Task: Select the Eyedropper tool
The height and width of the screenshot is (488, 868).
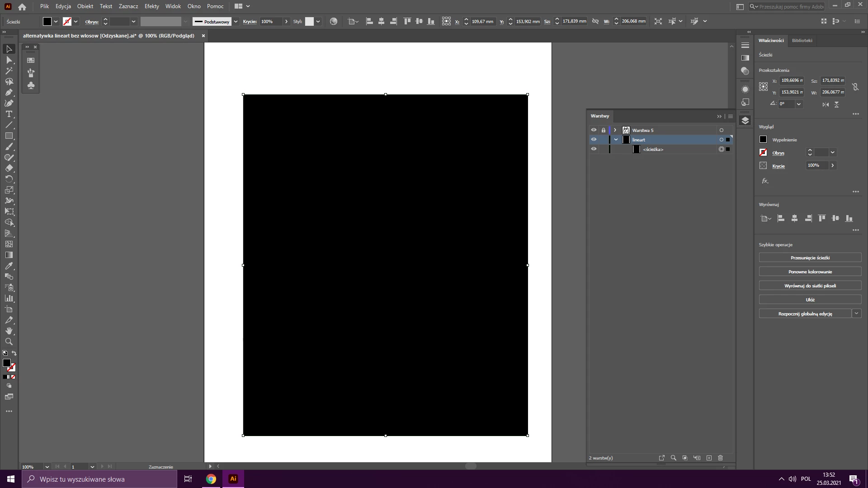Action: tap(9, 266)
